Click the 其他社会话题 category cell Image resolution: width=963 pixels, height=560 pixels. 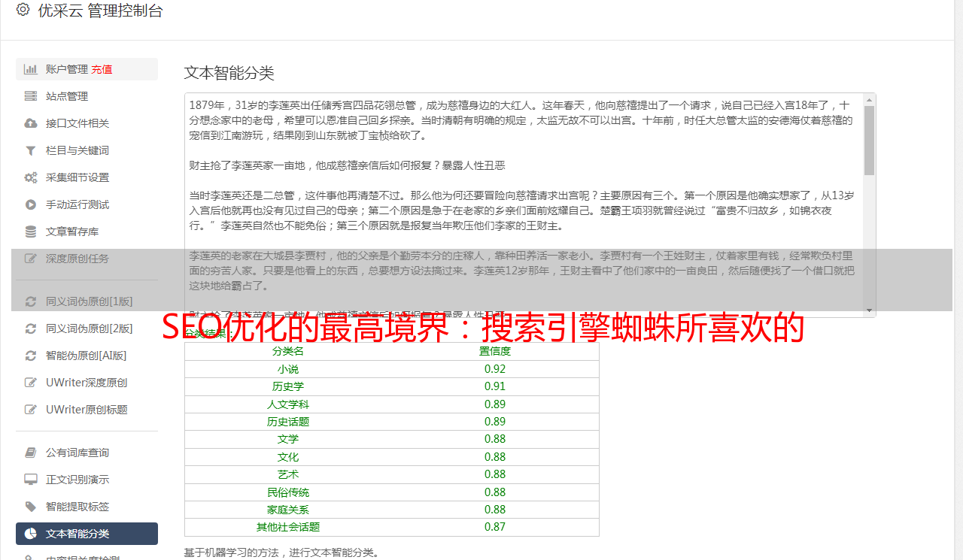[288, 527]
